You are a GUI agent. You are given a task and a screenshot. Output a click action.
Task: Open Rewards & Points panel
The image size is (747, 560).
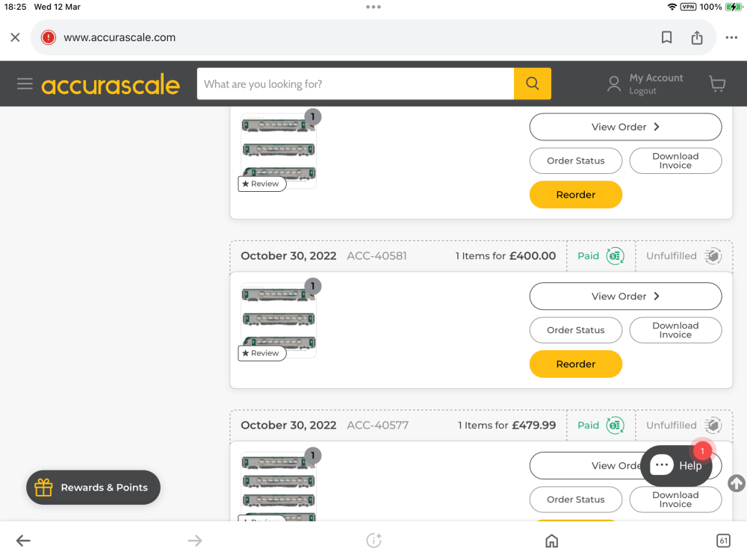(93, 488)
